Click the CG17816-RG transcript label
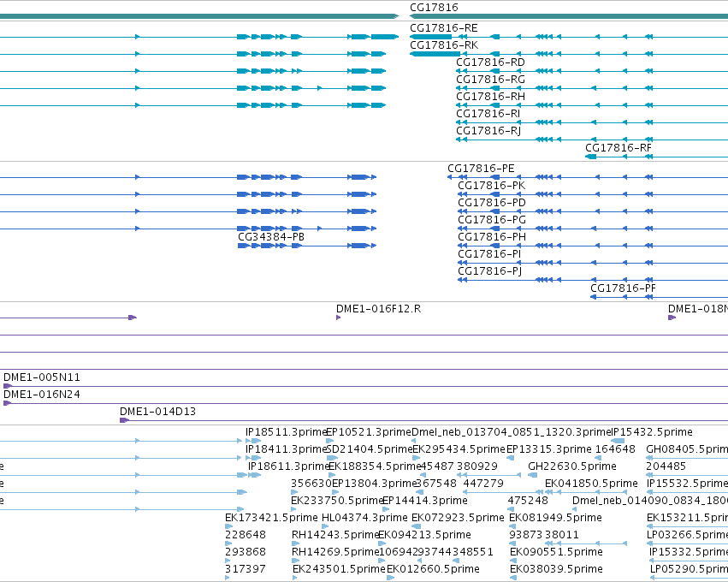The image size is (728, 582). (x=490, y=80)
